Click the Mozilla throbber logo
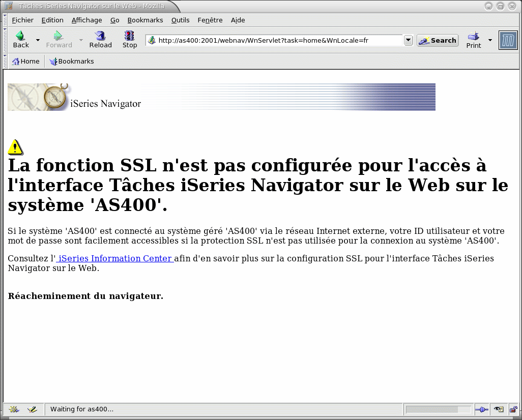 click(x=508, y=40)
